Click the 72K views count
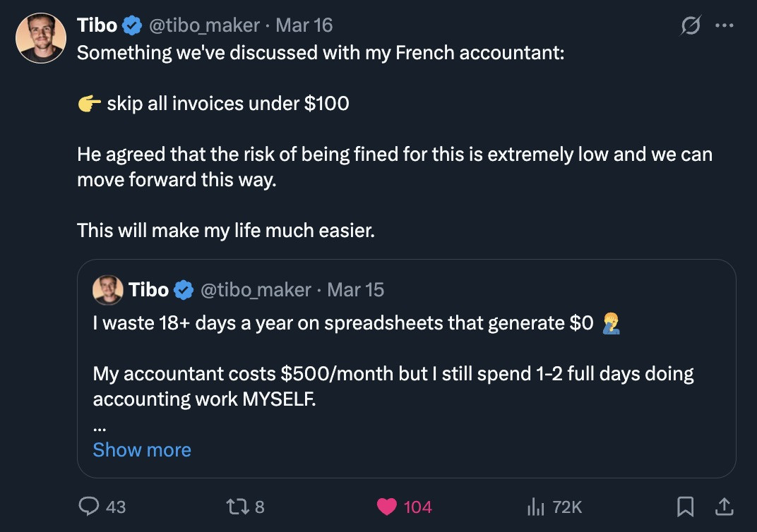The height and width of the screenshot is (532, 757). tap(567, 507)
